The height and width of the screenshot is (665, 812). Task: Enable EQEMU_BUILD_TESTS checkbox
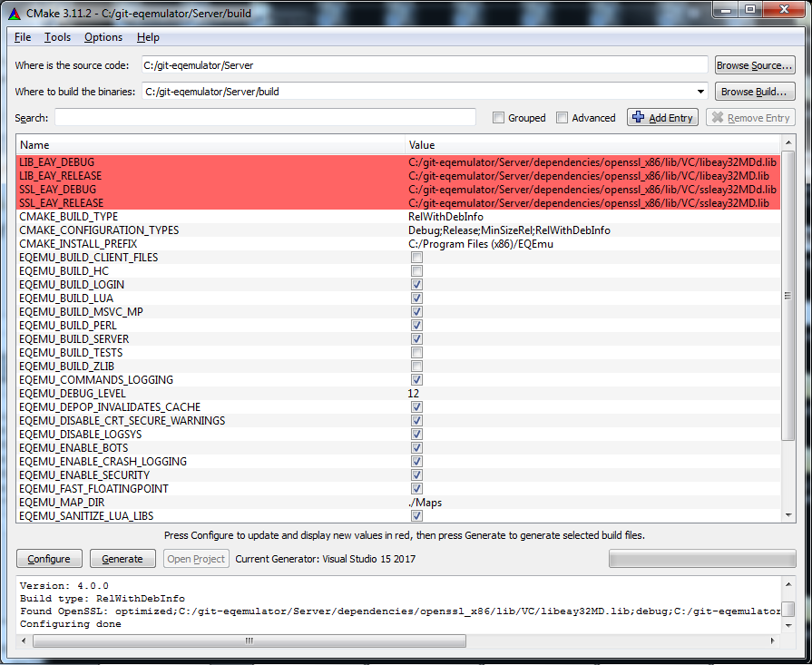(416, 352)
